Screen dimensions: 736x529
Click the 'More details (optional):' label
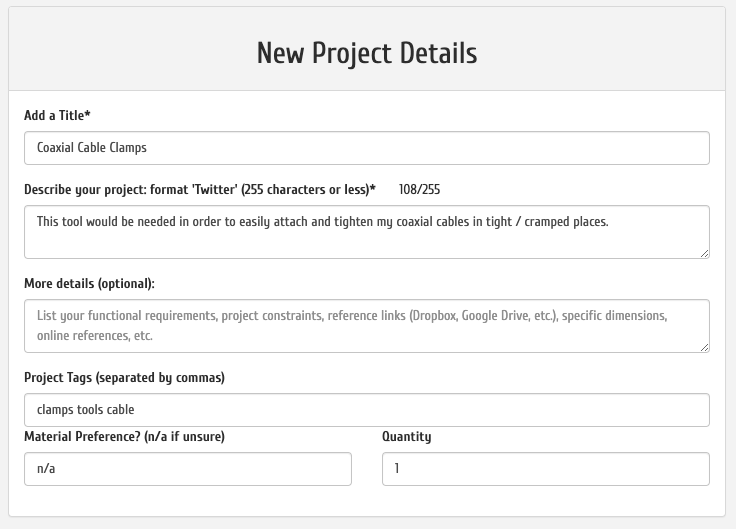(89, 284)
